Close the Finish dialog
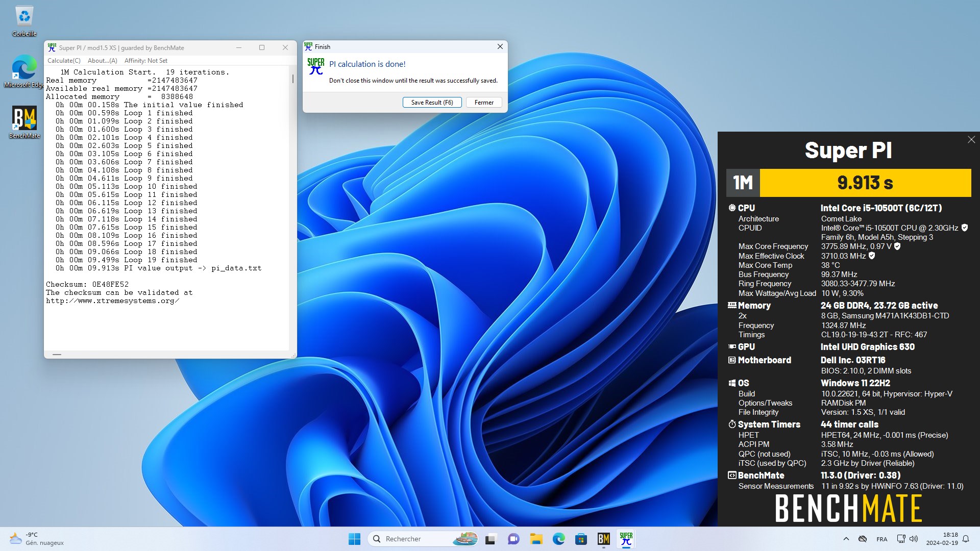 [x=500, y=46]
